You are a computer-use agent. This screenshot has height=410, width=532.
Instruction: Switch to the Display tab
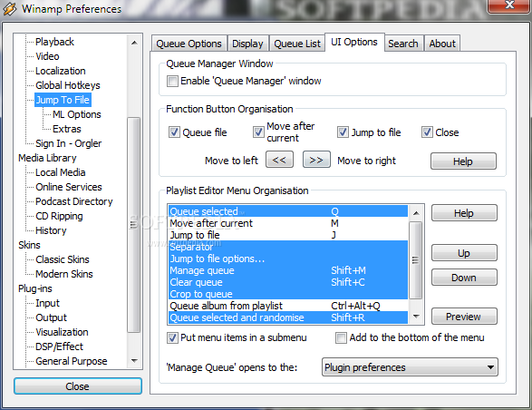(x=248, y=44)
